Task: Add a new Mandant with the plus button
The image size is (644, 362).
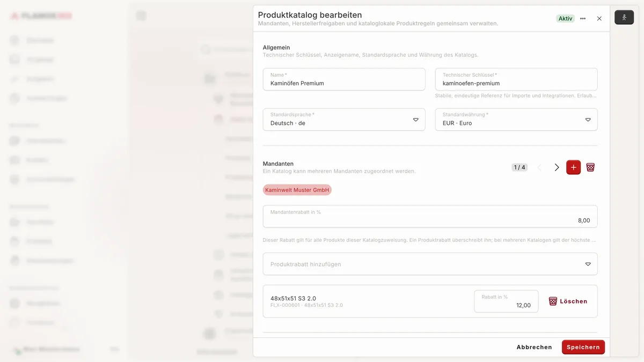Action: (x=574, y=167)
